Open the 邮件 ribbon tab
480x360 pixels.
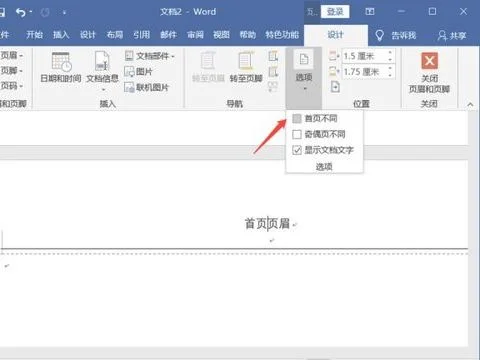[168, 35]
